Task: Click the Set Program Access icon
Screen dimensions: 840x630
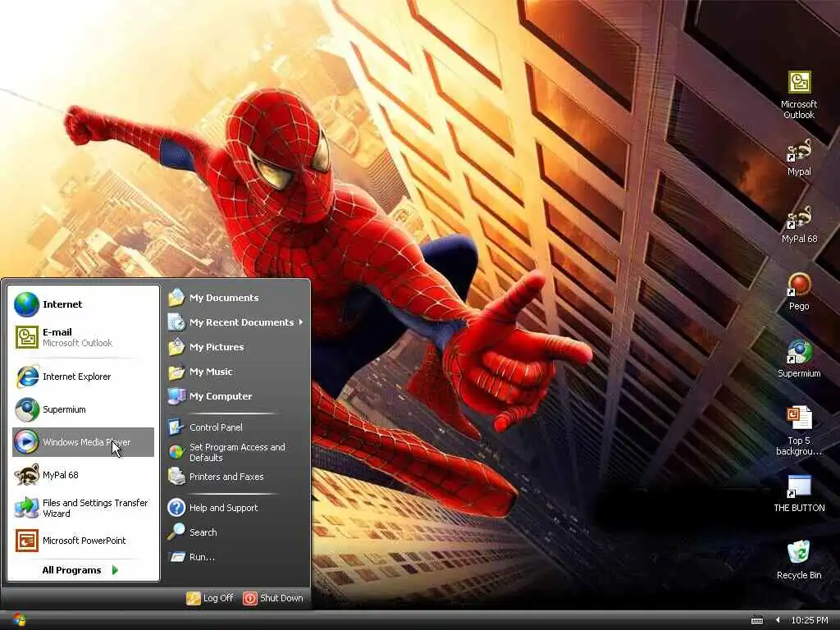Action: point(176,452)
